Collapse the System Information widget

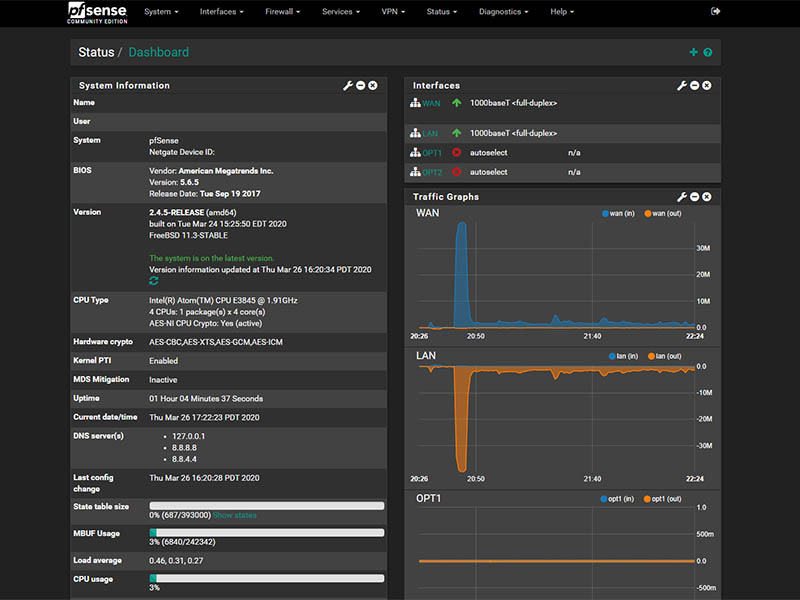(361, 86)
